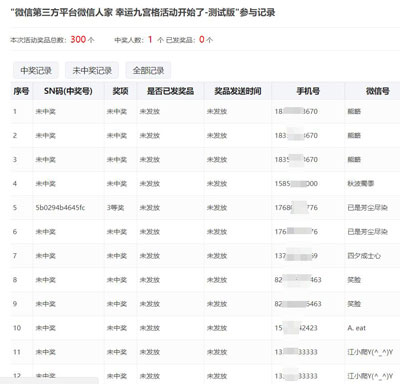Click the page title about 幸运九宫格活动

click(143, 13)
